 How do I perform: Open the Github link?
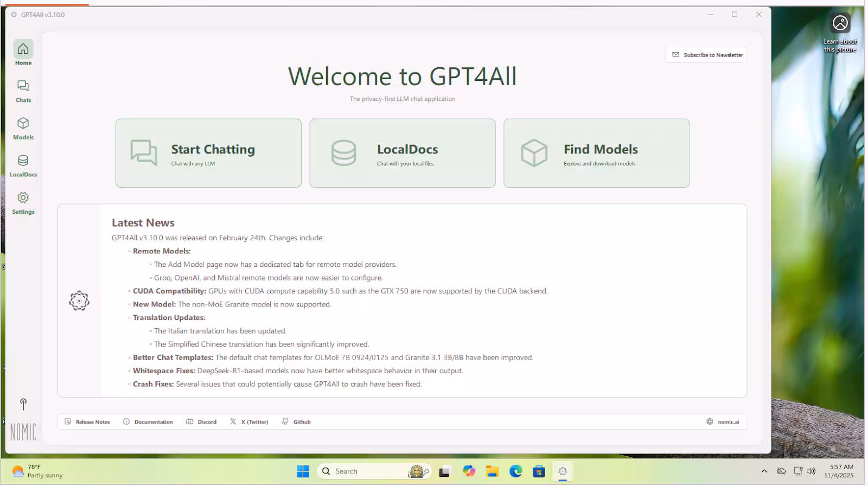coord(296,422)
